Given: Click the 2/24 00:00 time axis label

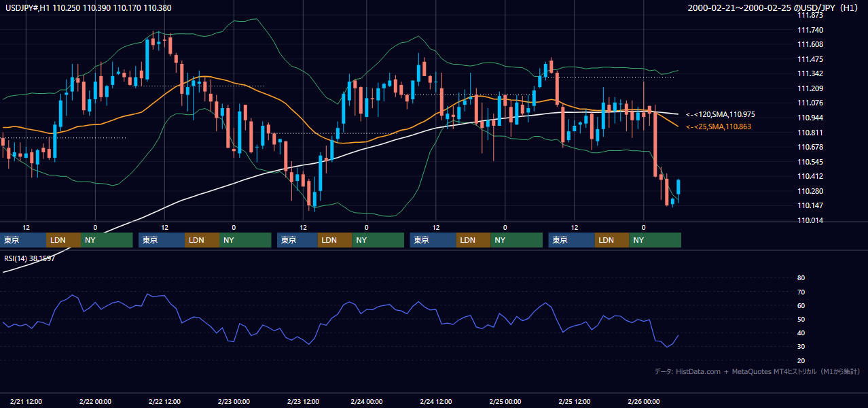Looking at the screenshot, I should tap(366, 401).
